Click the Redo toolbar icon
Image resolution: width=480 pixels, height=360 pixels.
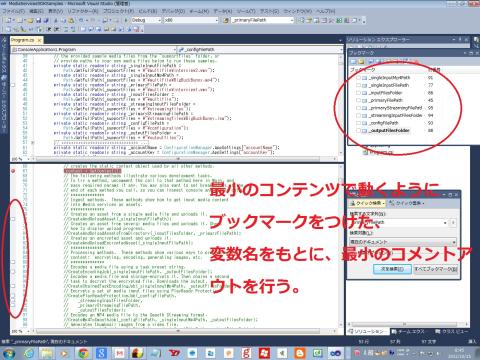[x=94, y=20]
